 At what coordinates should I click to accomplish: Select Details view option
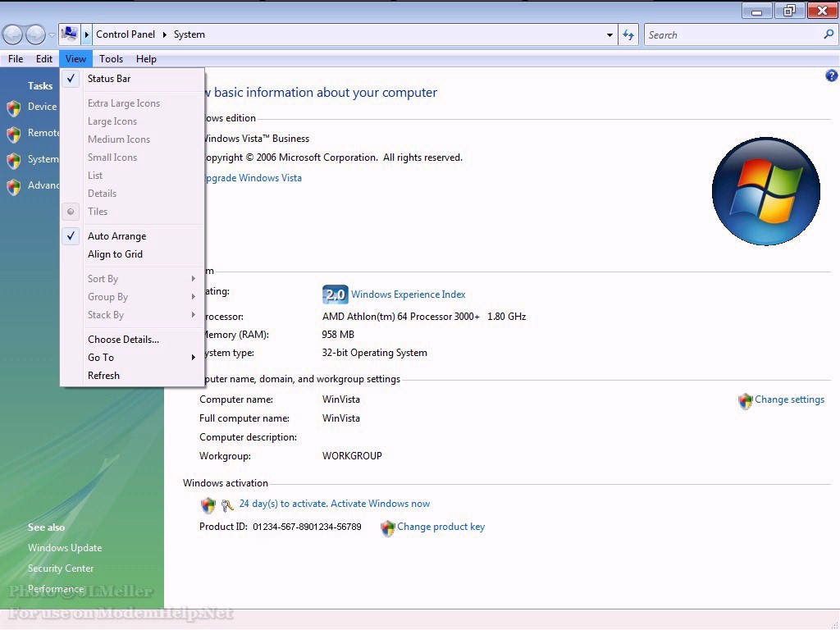point(132,194)
